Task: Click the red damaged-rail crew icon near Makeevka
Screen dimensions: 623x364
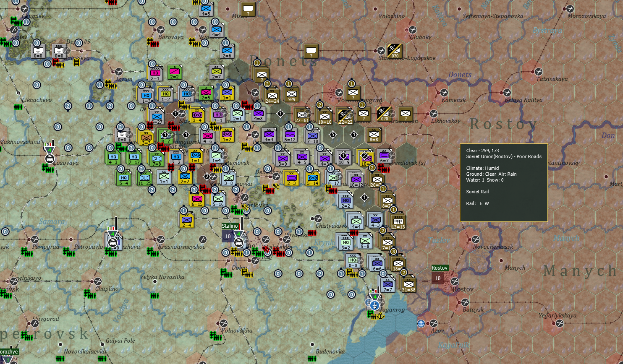Action: (x=279, y=252)
